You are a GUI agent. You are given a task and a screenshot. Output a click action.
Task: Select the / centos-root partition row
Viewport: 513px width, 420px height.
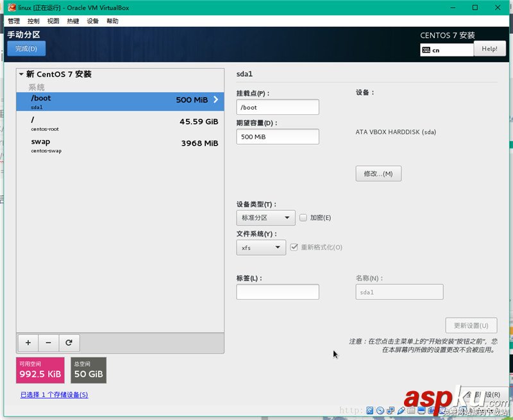pos(120,123)
